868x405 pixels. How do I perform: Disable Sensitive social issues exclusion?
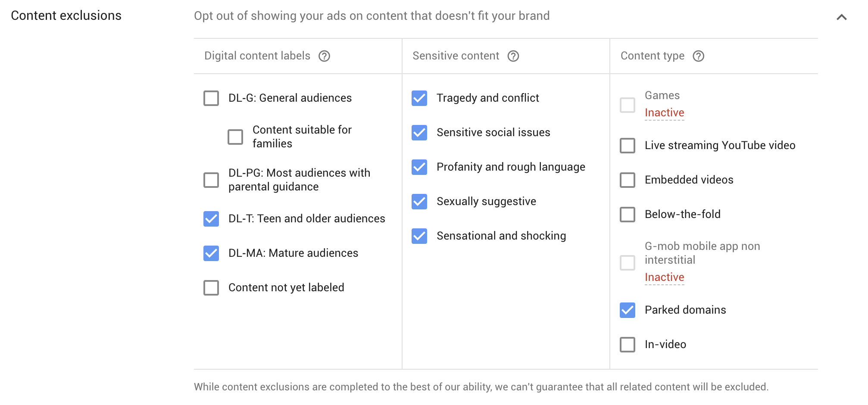419,133
